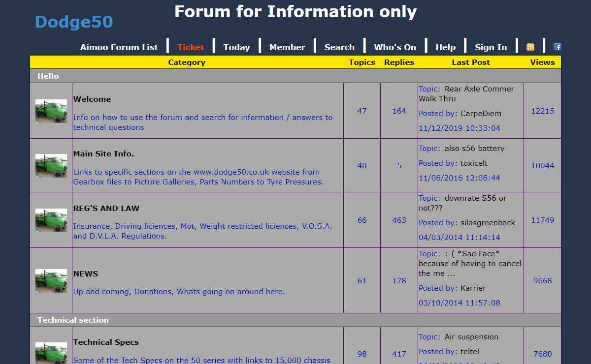Click the Technical section header
591x364 pixels.
click(73, 320)
